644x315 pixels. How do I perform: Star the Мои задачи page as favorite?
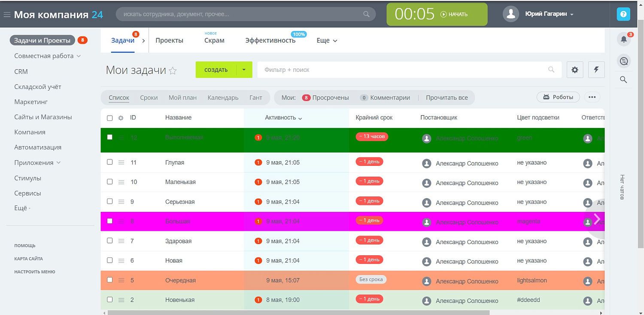[x=173, y=71]
